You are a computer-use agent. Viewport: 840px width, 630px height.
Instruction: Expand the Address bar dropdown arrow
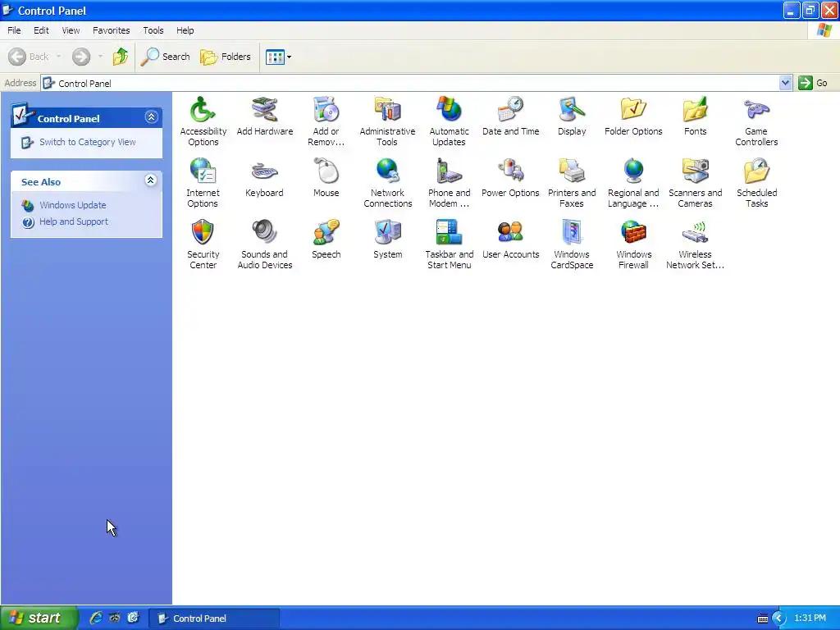click(x=785, y=83)
